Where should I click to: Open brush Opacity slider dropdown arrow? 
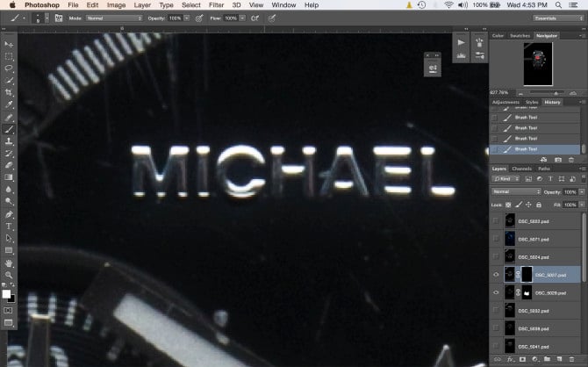[x=187, y=18]
